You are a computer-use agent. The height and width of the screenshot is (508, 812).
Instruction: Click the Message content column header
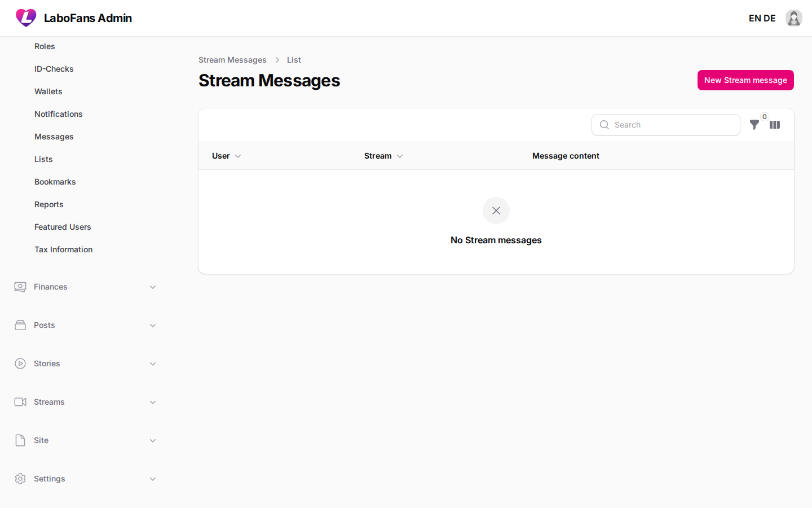566,156
